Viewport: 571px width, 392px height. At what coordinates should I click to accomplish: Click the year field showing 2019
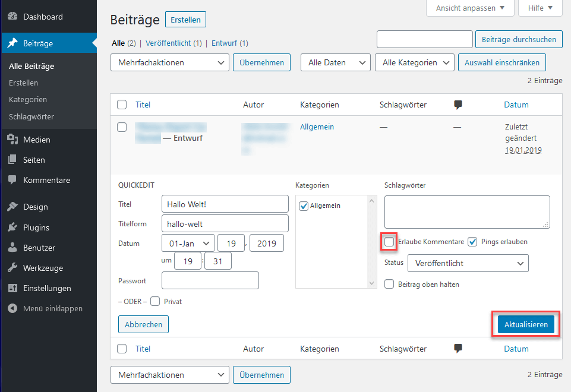[267, 243]
